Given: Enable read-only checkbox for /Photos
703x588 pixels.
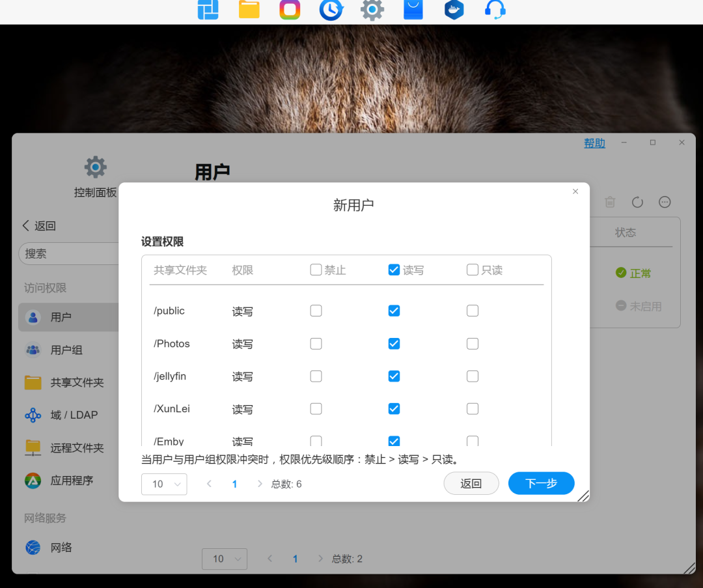Looking at the screenshot, I should coord(473,344).
